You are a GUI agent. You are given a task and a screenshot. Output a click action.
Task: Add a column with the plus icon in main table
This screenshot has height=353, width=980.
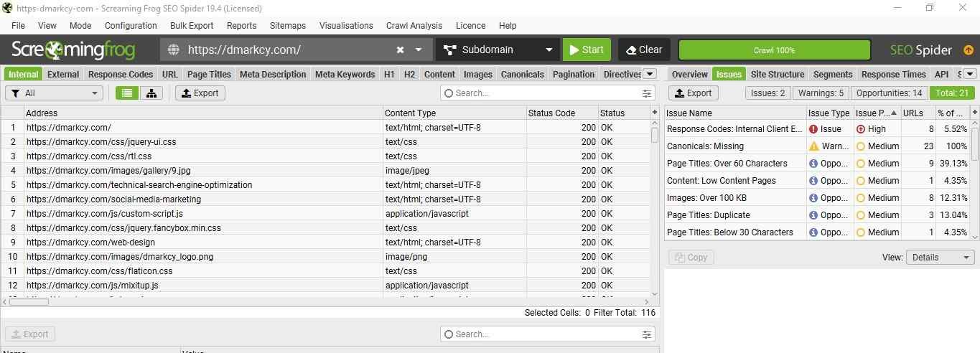pos(654,113)
